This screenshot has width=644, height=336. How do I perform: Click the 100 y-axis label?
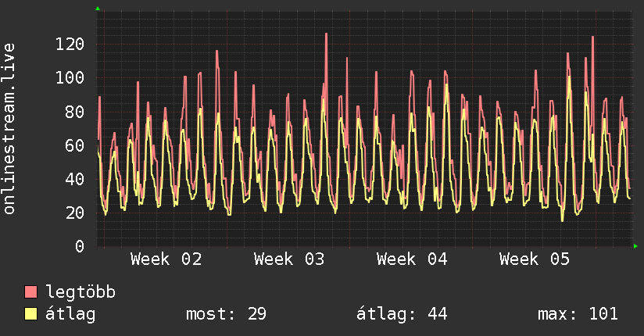click(70, 77)
